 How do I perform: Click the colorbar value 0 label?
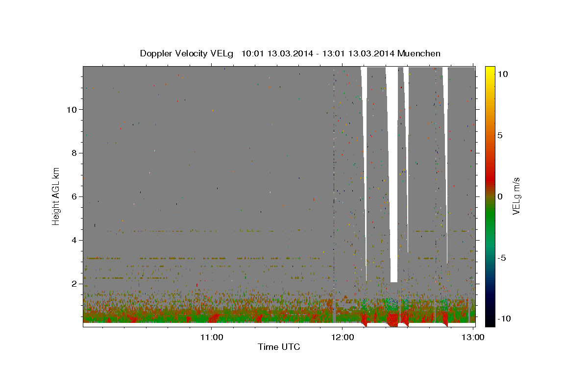[x=500, y=196]
